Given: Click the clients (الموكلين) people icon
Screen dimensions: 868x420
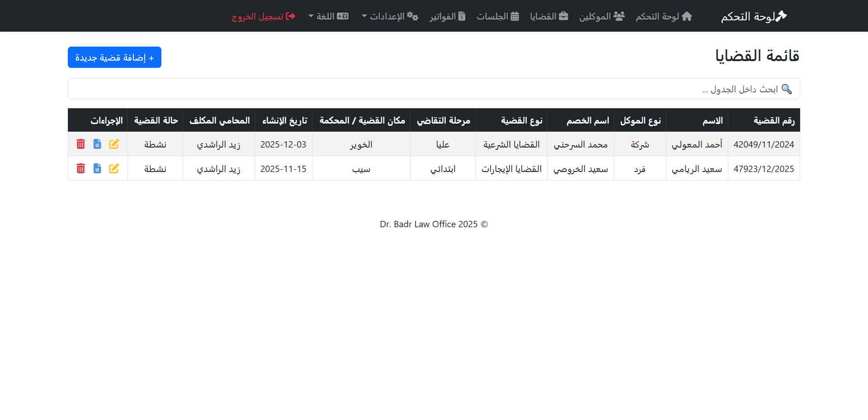Looking at the screenshot, I should pos(620,16).
